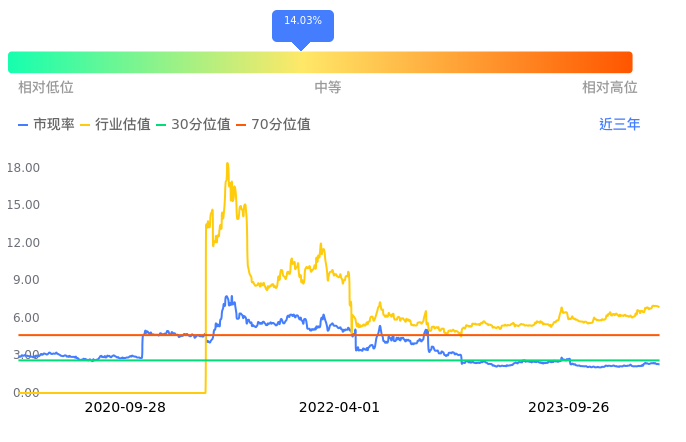The image size is (686, 442).
Task: Hide the 30分位值 legend series
Action: 193,125
